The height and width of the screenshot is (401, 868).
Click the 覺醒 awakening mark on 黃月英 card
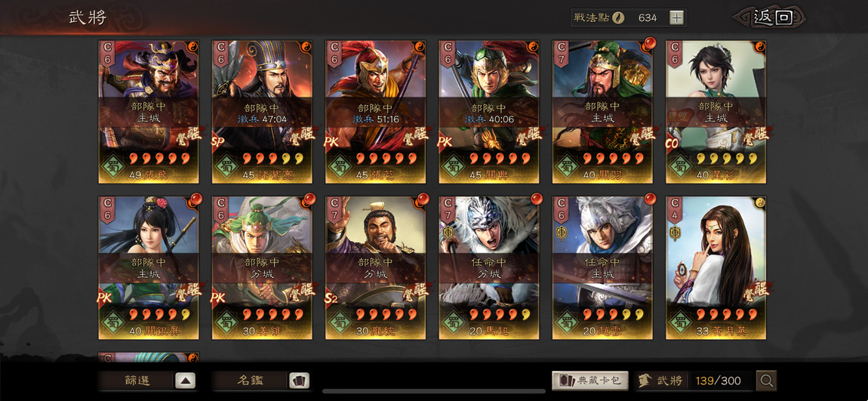[757, 290]
